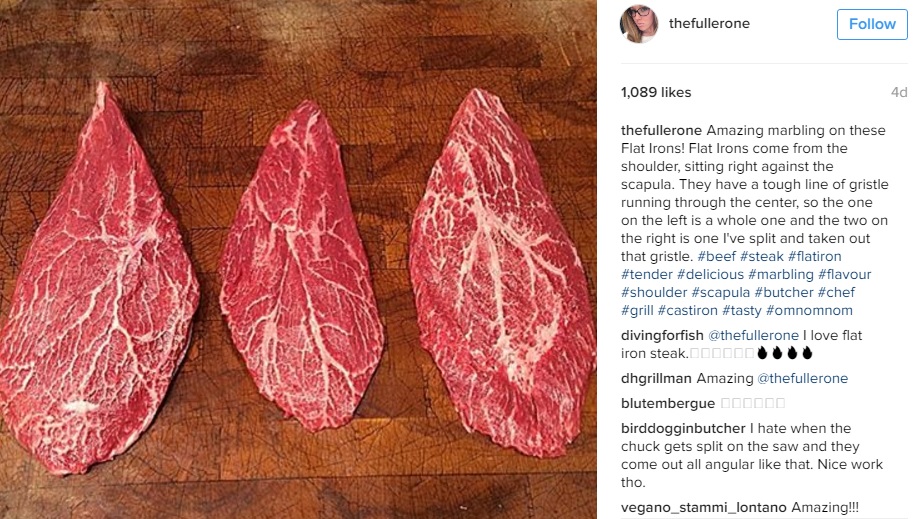
Task: Click thefullerone profile avatar
Action: 639,24
